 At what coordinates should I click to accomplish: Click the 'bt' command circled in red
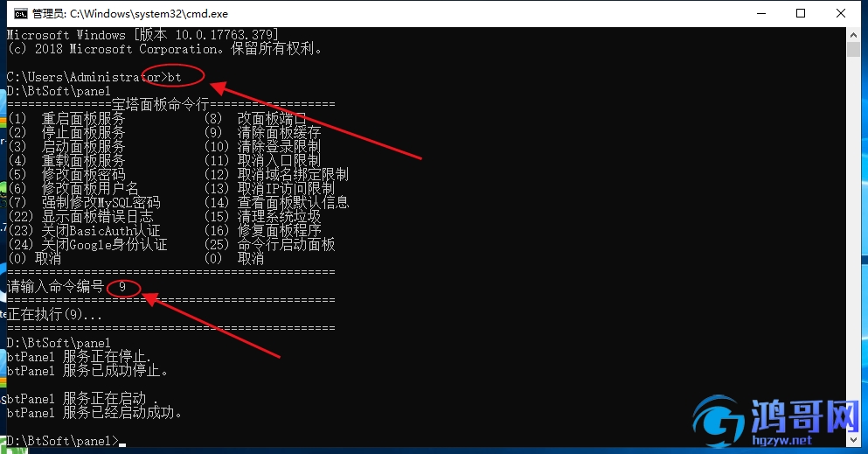[x=174, y=77]
